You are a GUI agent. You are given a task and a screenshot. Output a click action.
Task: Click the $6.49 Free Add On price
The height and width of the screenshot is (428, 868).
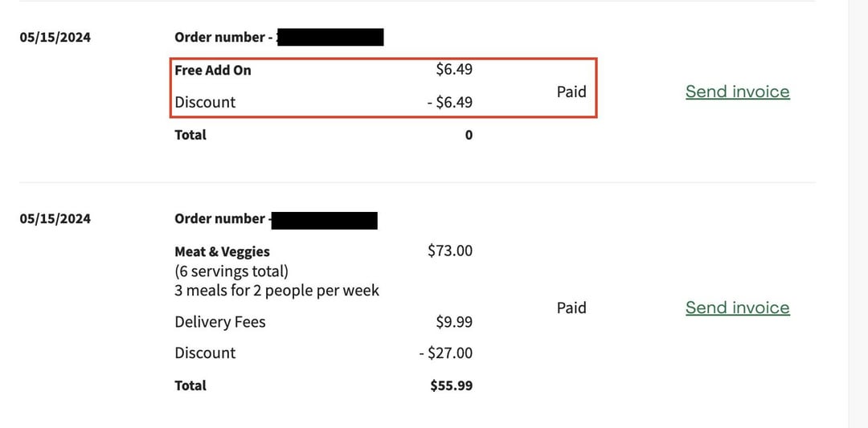pos(453,69)
